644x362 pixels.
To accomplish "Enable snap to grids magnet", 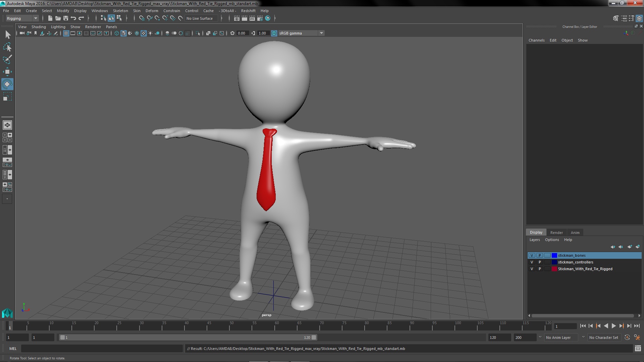I will 142,18.
